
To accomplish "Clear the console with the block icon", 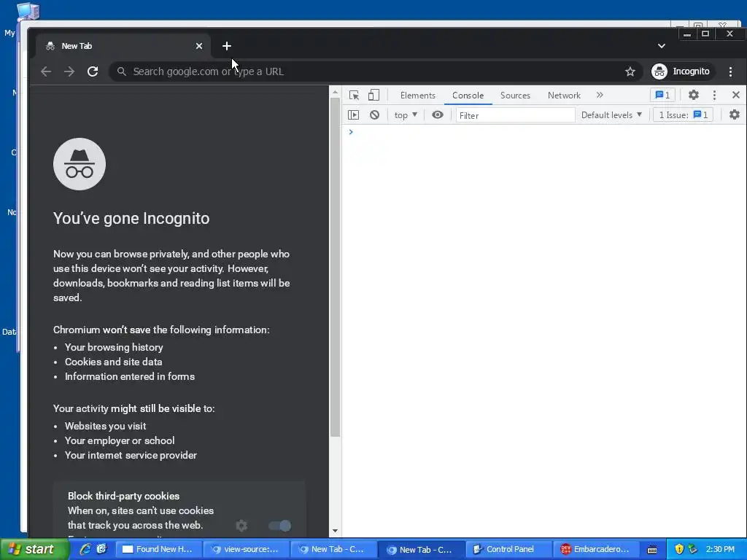I will [x=374, y=114].
